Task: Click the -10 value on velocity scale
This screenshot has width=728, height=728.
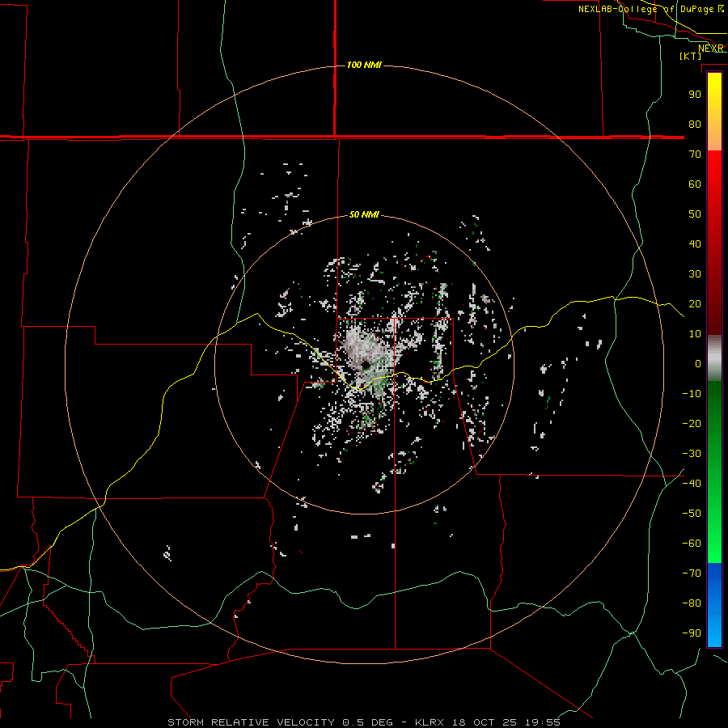Action: tap(692, 394)
